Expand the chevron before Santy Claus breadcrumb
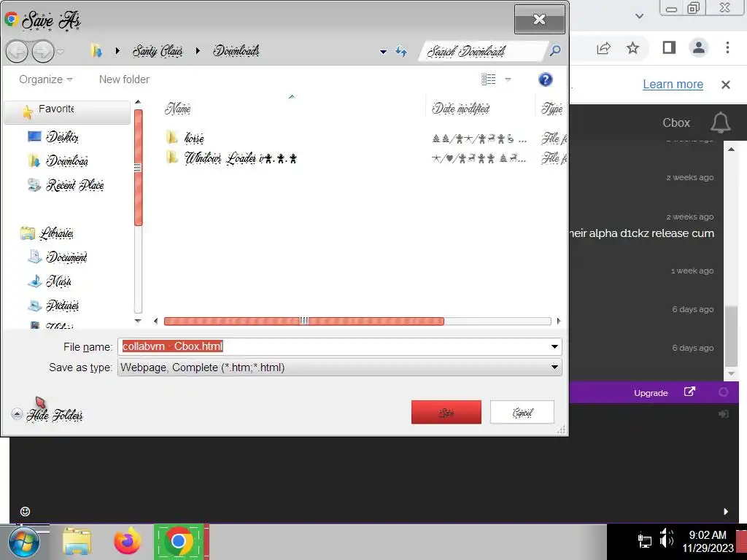747x560 pixels. tap(117, 50)
